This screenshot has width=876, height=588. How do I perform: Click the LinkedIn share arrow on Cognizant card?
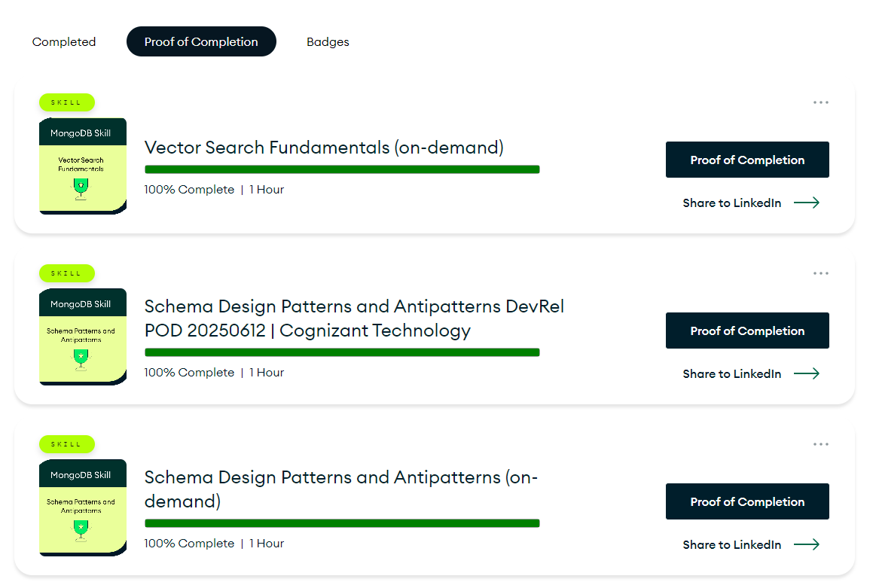806,373
